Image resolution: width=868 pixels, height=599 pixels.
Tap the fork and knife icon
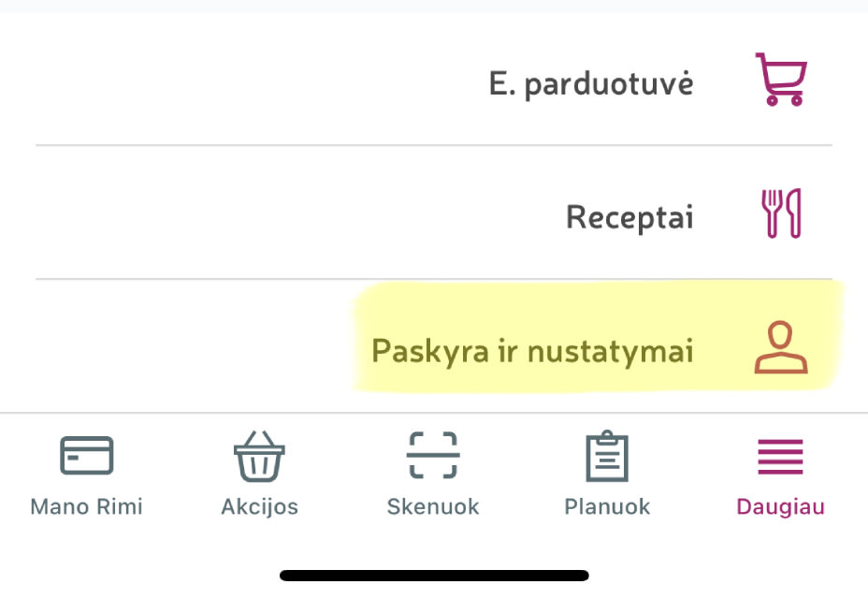point(781,214)
